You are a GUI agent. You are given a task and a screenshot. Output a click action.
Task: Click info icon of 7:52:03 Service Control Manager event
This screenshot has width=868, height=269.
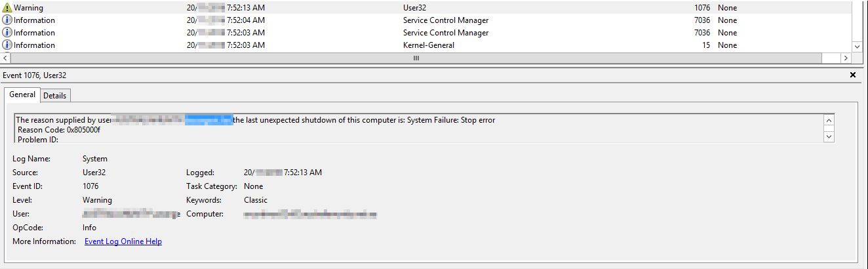click(x=7, y=33)
